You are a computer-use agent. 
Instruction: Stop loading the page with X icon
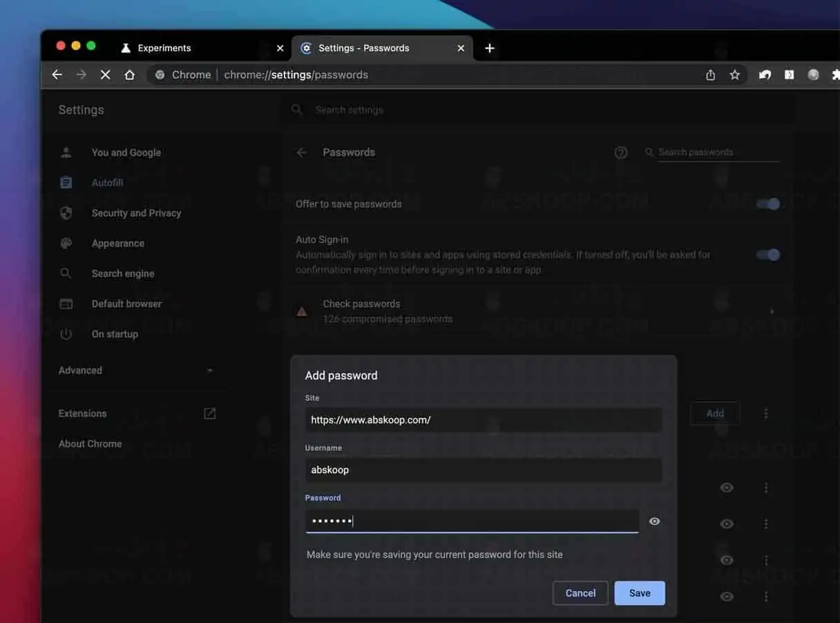tap(105, 75)
